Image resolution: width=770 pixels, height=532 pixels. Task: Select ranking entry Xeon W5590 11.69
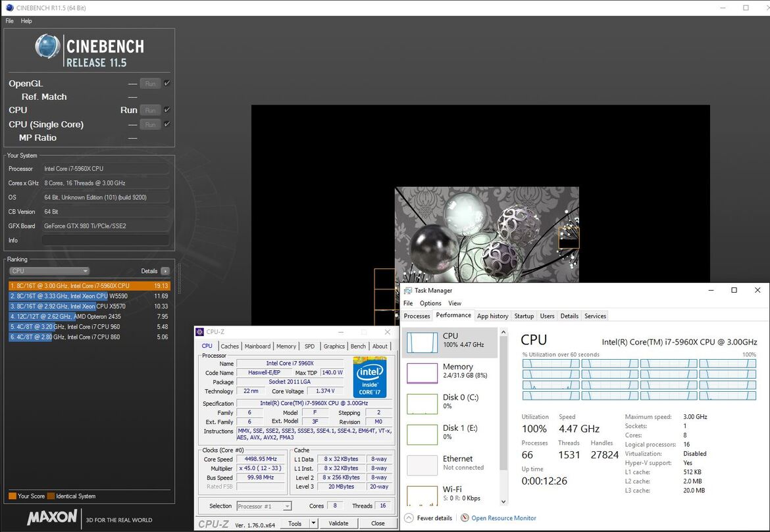(90, 296)
